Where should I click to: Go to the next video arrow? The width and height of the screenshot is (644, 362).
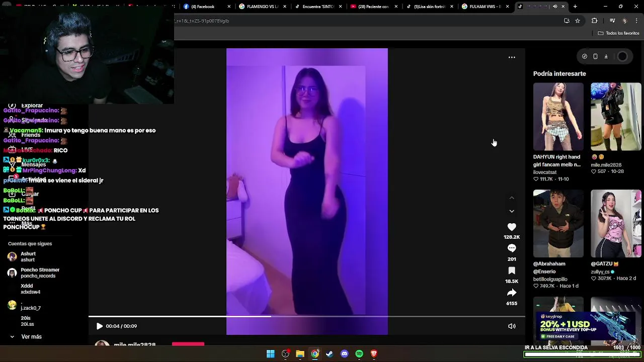click(x=512, y=211)
